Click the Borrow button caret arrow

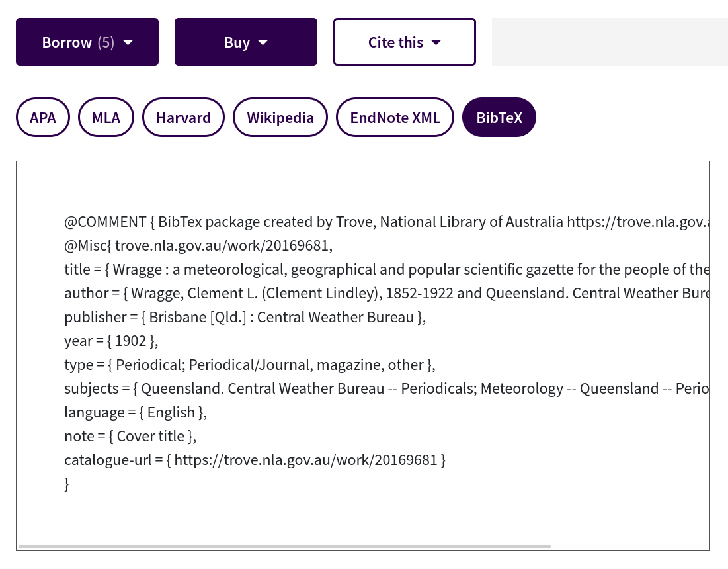pos(128,42)
